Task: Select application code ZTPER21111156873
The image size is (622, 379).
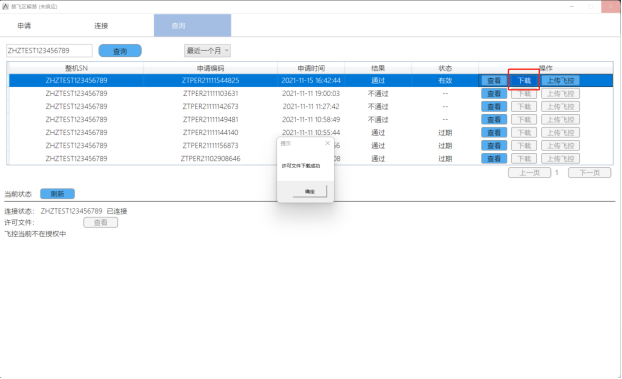Action: tap(210, 146)
